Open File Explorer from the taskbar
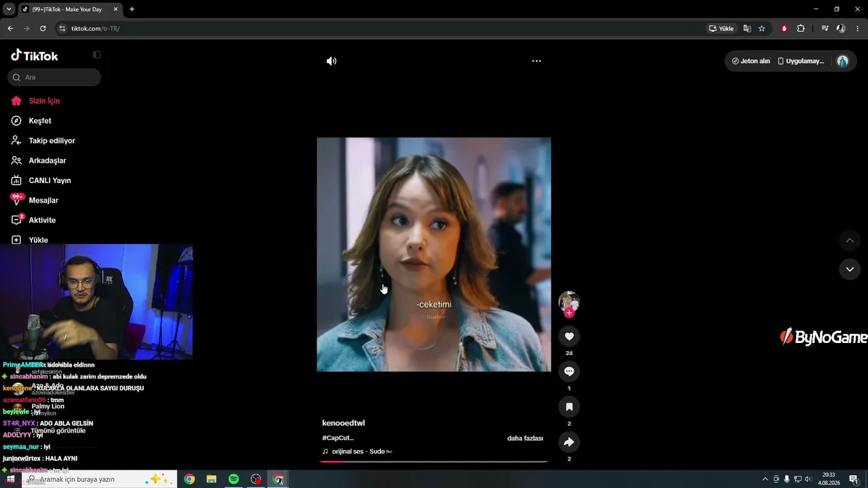 point(212,479)
